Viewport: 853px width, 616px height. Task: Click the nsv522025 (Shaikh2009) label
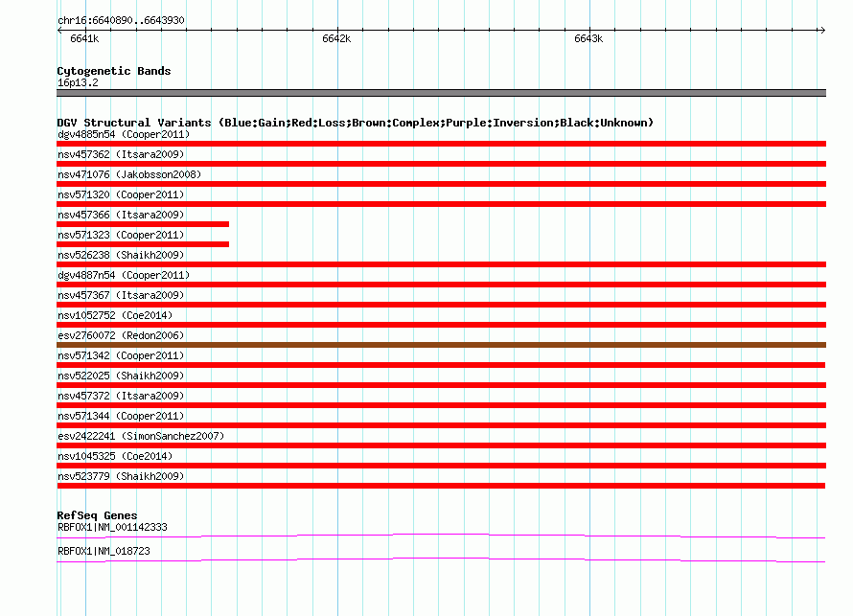pos(121,376)
